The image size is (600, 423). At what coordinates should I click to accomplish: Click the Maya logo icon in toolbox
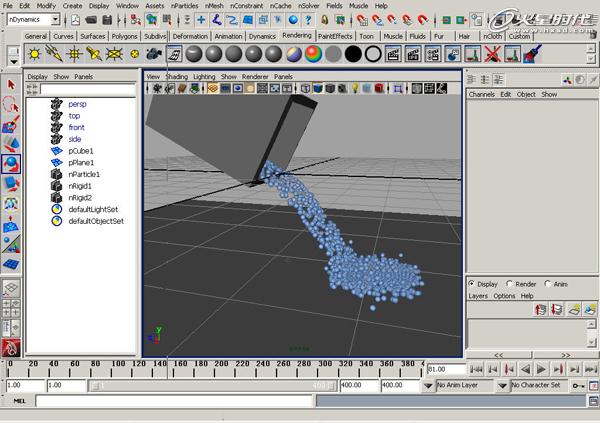click(x=11, y=348)
